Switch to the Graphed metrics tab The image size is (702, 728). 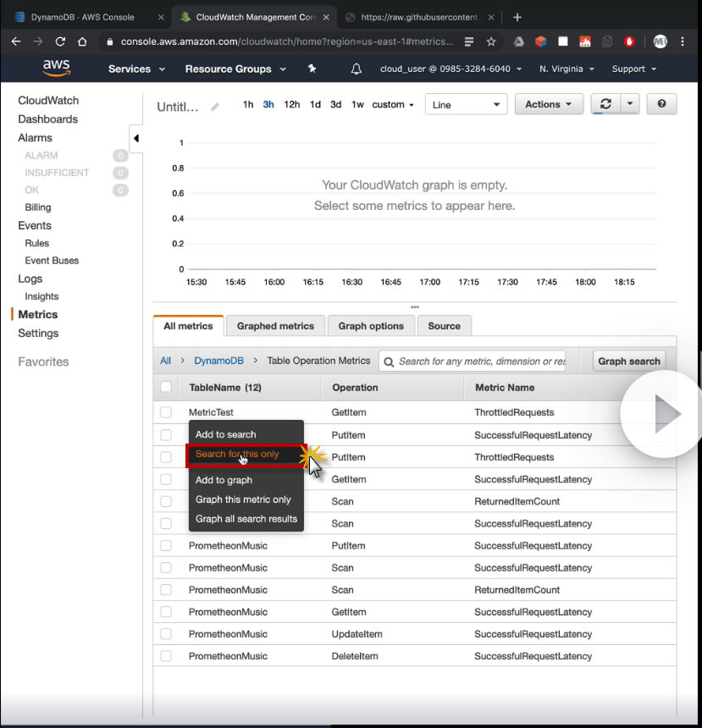(275, 326)
